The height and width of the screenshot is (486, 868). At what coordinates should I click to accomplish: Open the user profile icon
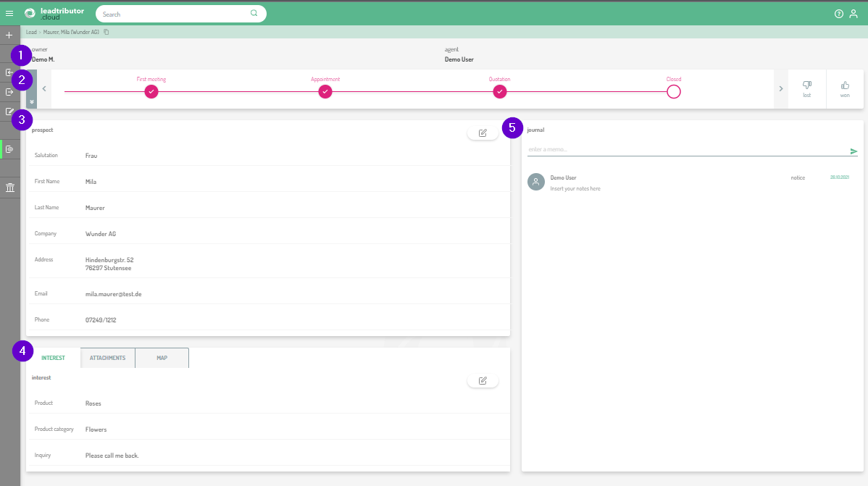pos(854,14)
